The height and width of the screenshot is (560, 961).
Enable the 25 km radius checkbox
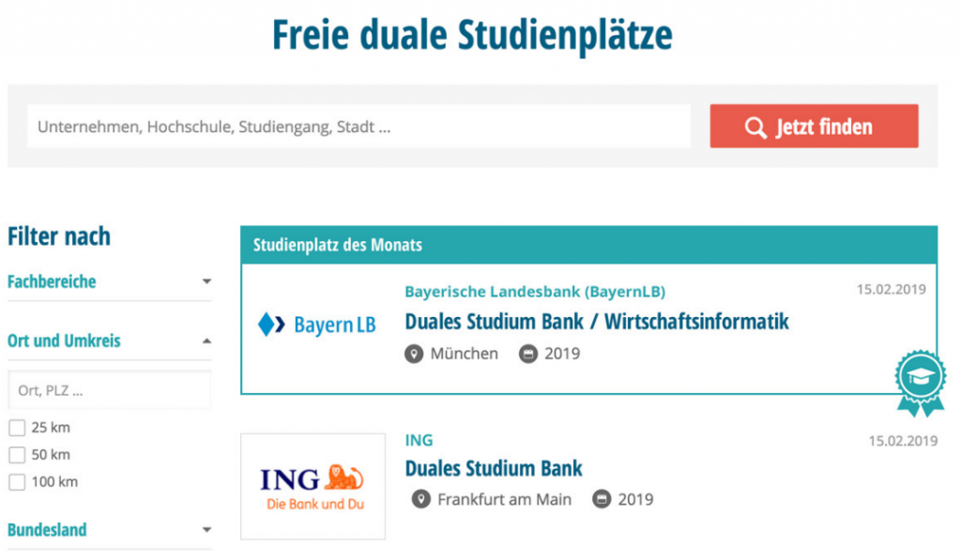pos(15,427)
